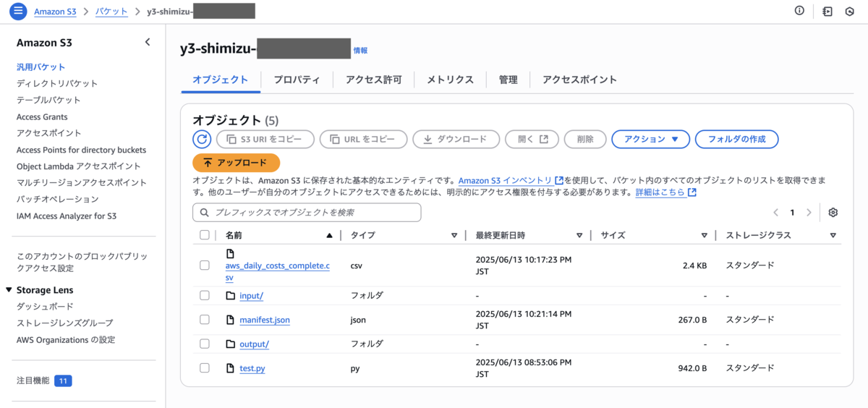The height and width of the screenshot is (408, 868).
Task: Open the hamburger navigation menu icon
Action: (x=18, y=12)
